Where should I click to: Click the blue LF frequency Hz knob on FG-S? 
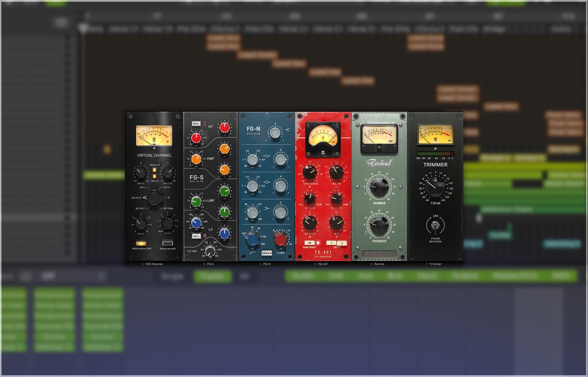[196, 223]
